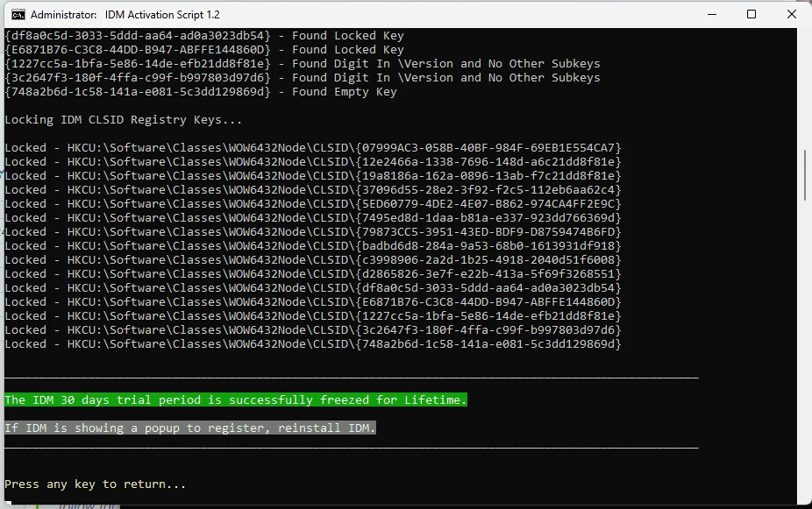Click the Locked line with 1227cc5a key
The height and width of the screenshot is (509, 812).
tap(313, 315)
